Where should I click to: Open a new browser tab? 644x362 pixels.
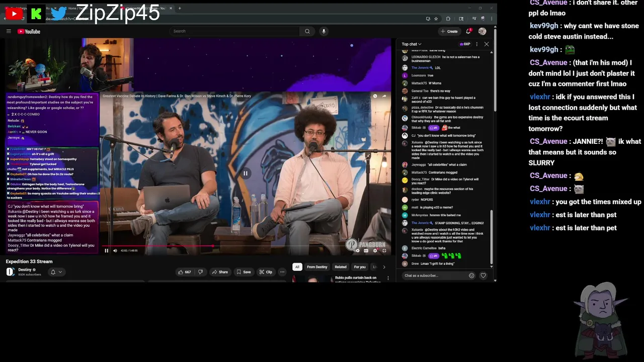180,8
